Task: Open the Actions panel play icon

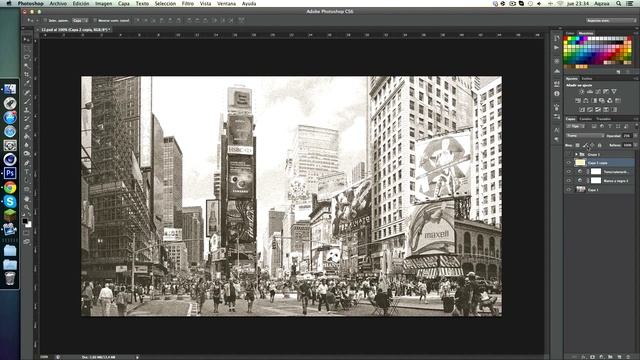Action: pos(557,48)
